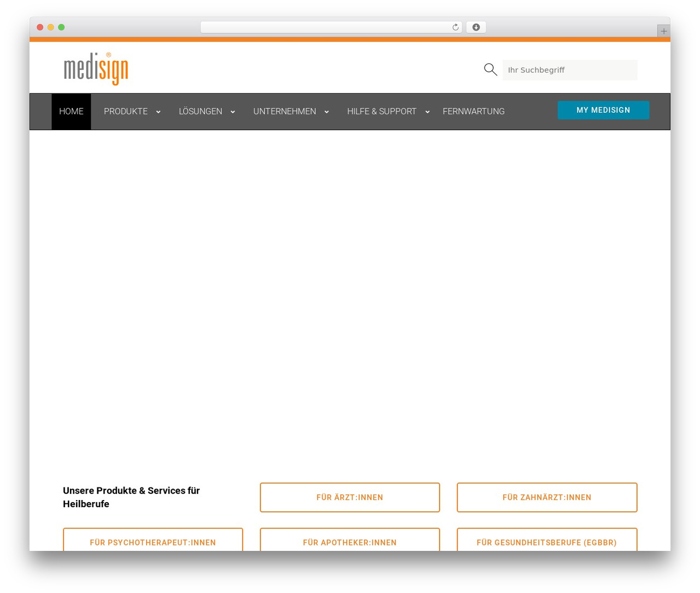Click the medisign logo
The image size is (700, 593).
tap(96, 69)
